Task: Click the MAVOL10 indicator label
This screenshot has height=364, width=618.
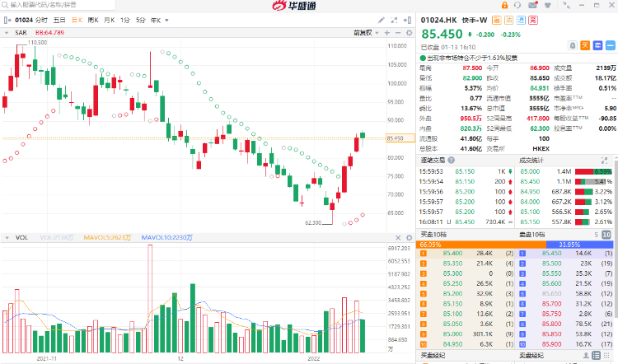Action: point(166,237)
